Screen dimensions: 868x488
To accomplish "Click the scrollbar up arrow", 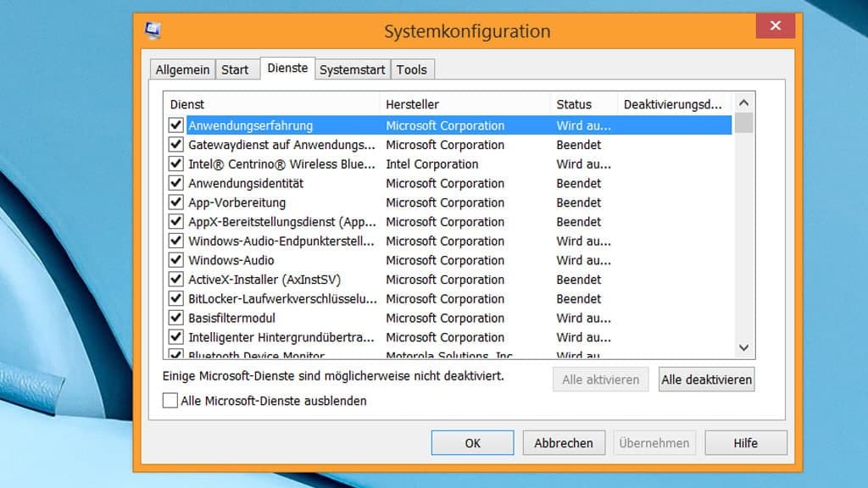I will tap(744, 103).
